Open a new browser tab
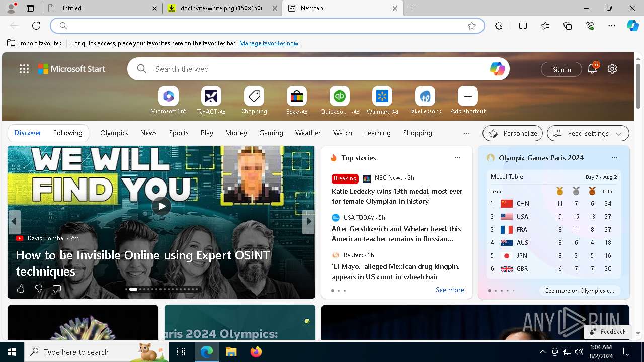The image size is (644, 362). (412, 8)
